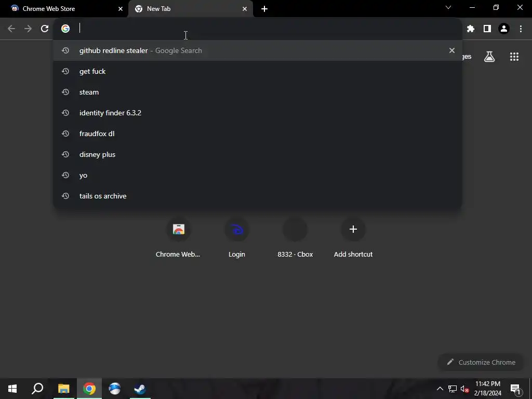This screenshot has height=399, width=532.
Task: Select the New Tab tab
Action: click(191, 9)
